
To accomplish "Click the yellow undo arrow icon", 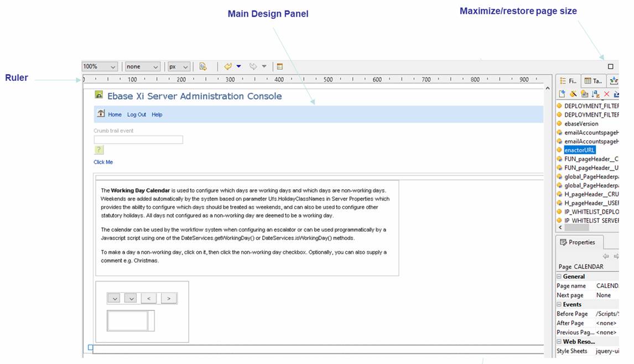I will pos(228,66).
